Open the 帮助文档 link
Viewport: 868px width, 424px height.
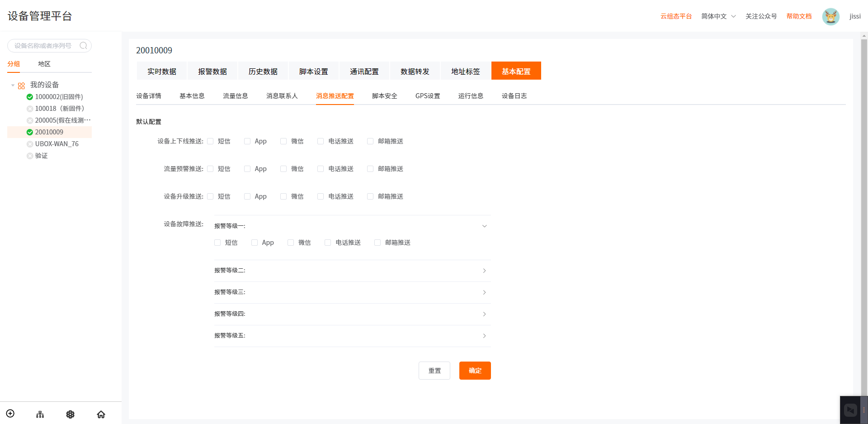pos(799,16)
